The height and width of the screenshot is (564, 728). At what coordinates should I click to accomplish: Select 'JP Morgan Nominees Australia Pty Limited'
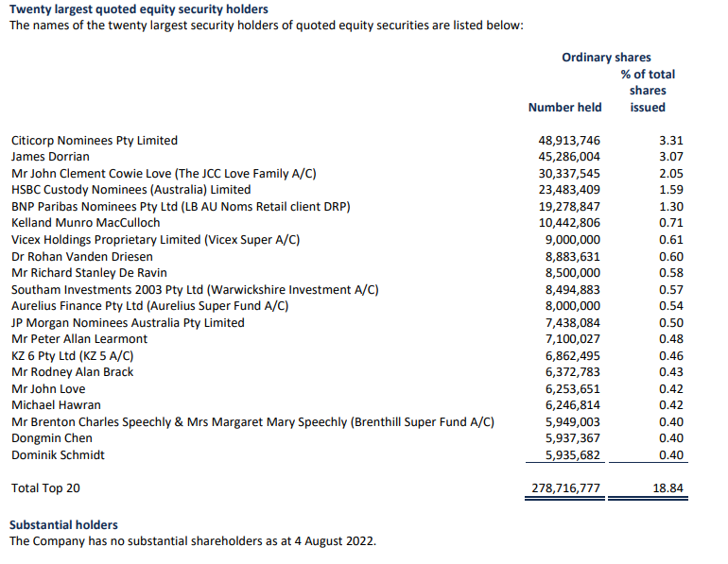coord(129,323)
